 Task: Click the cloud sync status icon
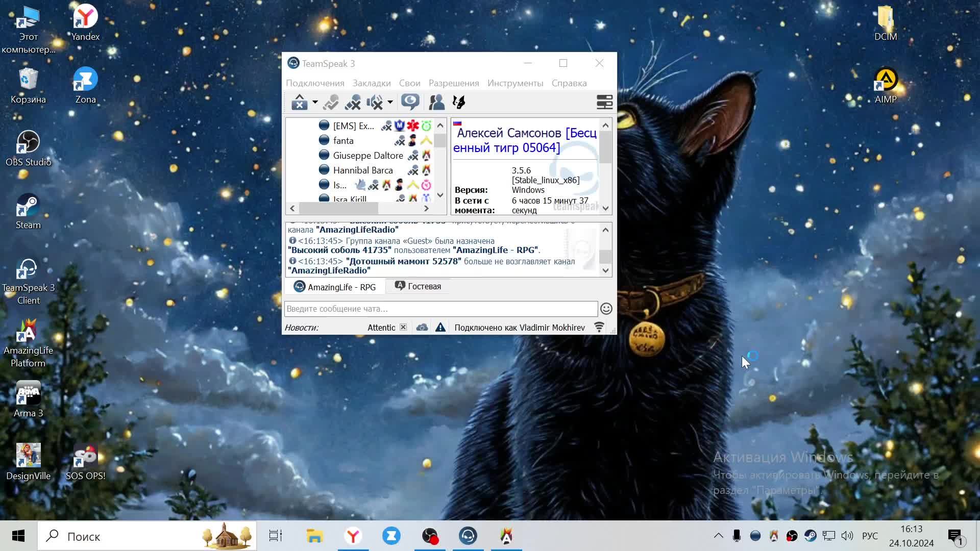(x=422, y=328)
